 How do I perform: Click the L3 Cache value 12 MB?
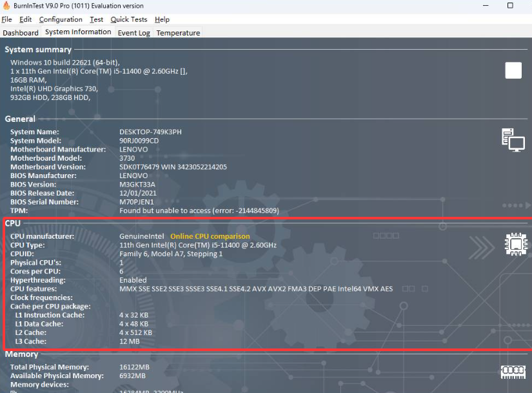[x=129, y=341]
